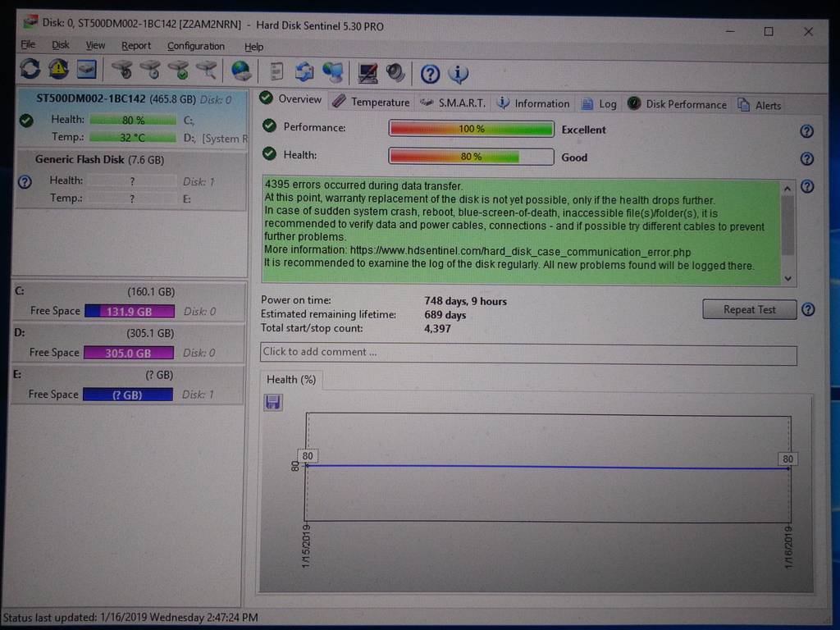Click the globe with monitor toolbar icon
This screenshot has height=630, width=840.
click(x=333, y=73)
